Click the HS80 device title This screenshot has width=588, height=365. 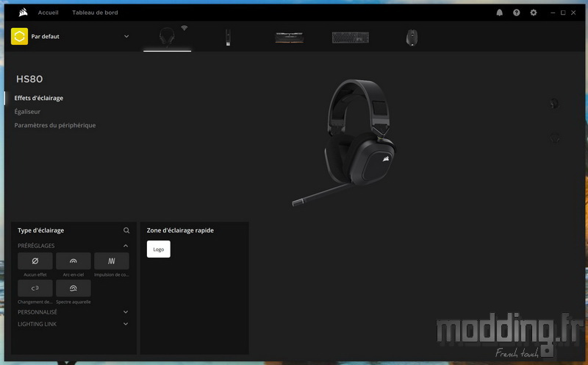(29, 79)
